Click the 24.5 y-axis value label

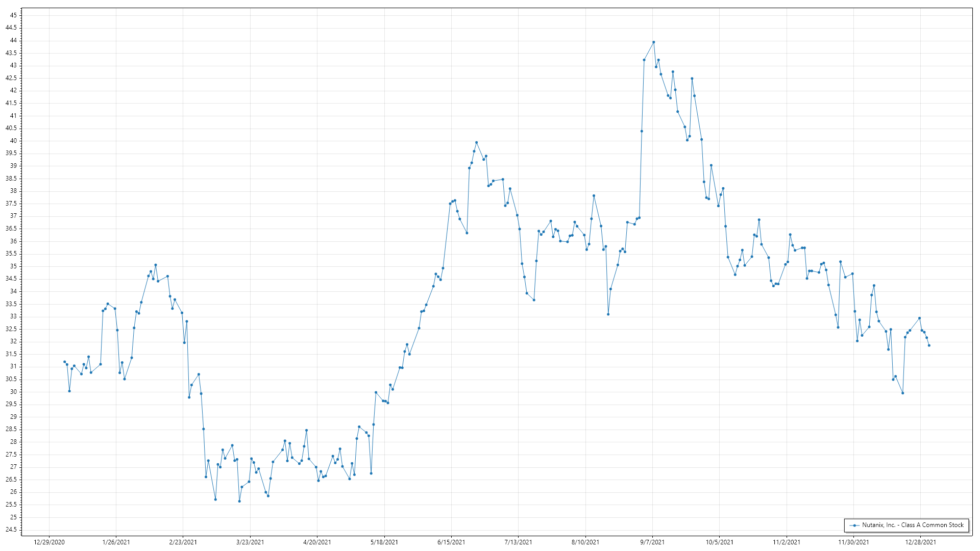[x=11, y=530]
